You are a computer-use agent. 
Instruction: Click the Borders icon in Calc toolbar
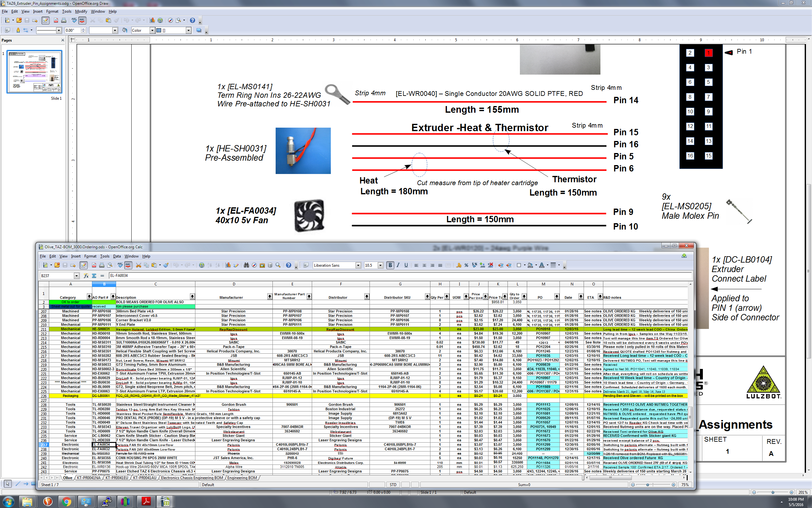[519, 265]
